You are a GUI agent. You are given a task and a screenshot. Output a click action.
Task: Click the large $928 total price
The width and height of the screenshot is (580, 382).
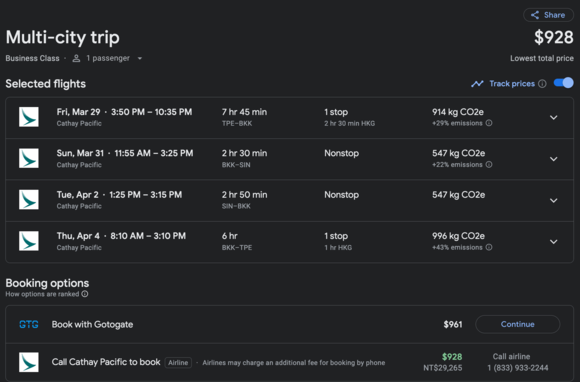554,37
